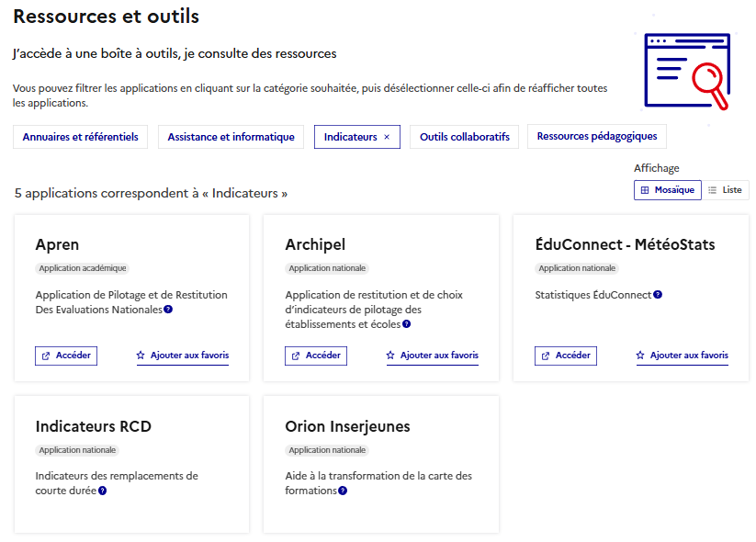Screen dimensions: 756x542
Task: Click help icon on Indicateurs RCD card
Action: 102,490
